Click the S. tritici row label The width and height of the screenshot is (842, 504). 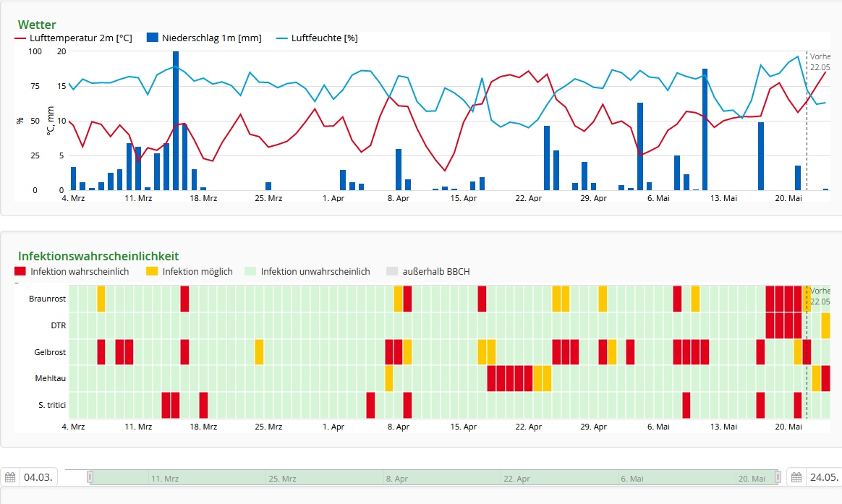click(51, 405)
